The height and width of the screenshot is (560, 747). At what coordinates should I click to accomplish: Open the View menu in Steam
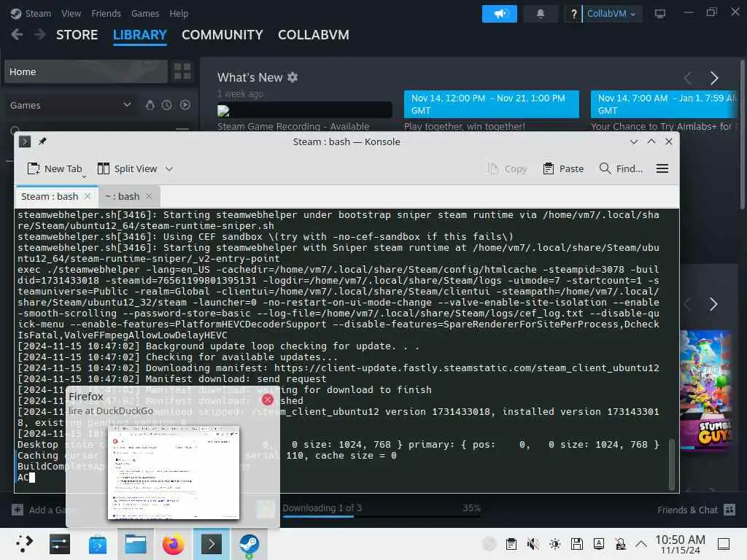[x=71, y=13]
